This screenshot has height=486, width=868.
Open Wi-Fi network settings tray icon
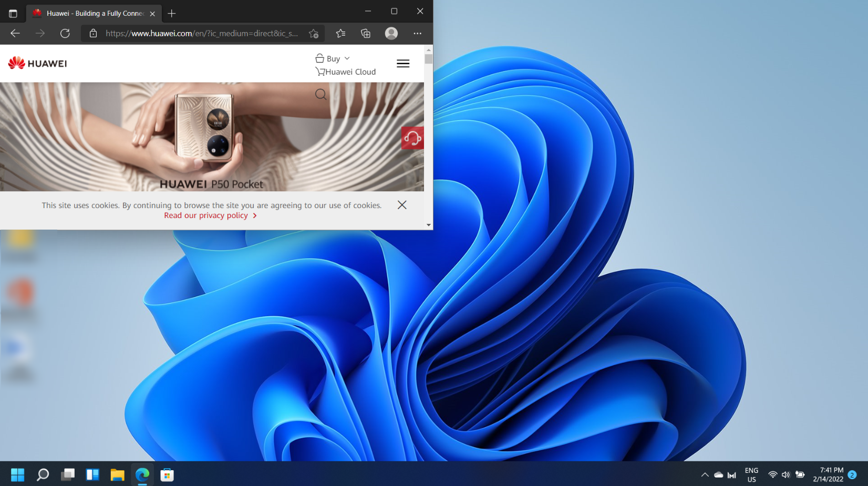click(x=772, y=475)
